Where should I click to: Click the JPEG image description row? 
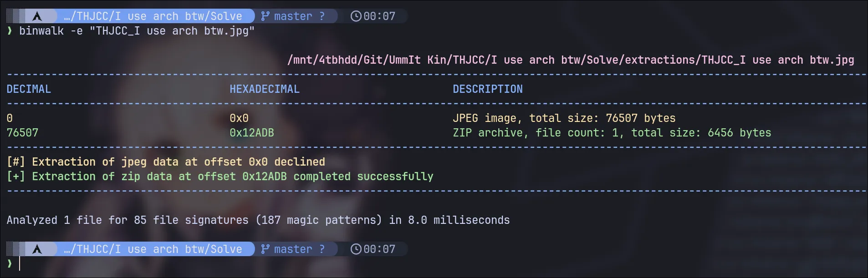click(564, 118)
